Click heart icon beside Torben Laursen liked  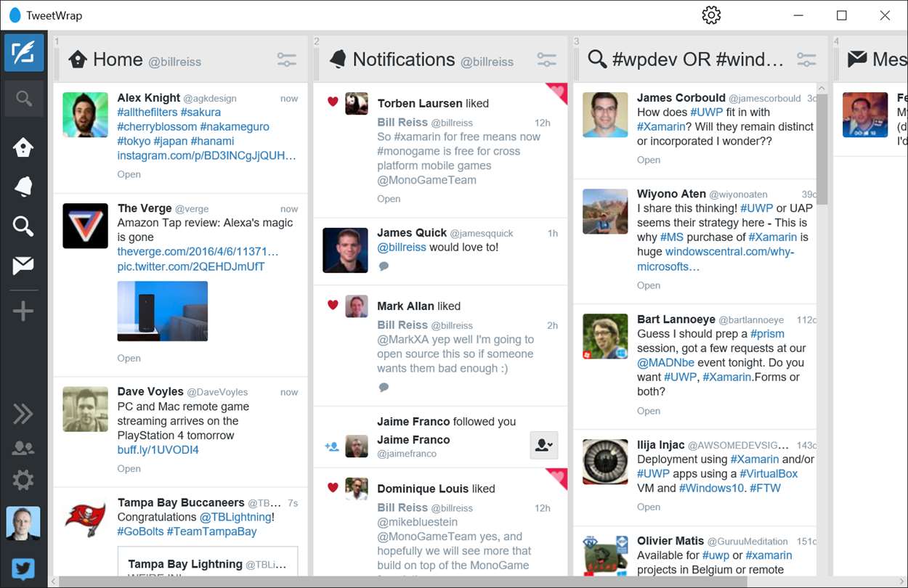tap(333, 102)
